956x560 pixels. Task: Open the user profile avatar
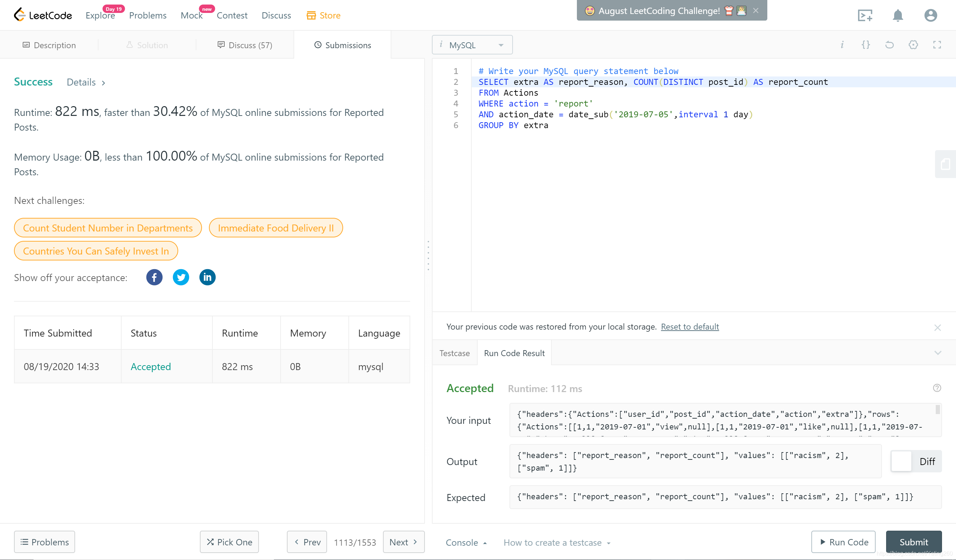[930, 16]
